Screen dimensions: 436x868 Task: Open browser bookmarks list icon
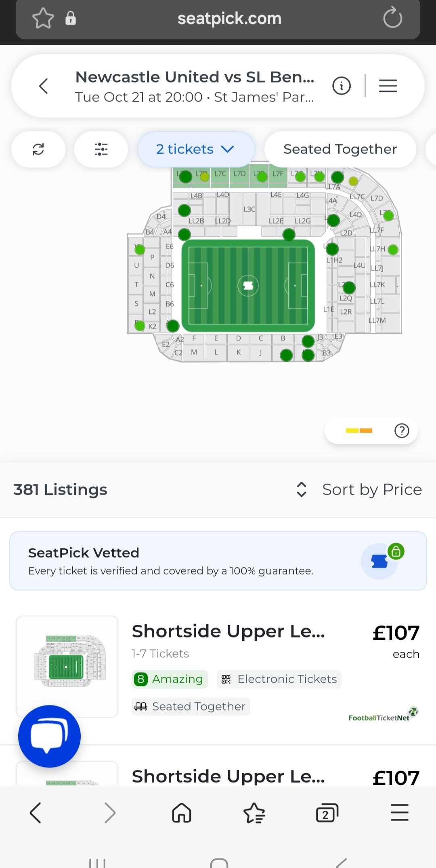(x=254, y=812)
